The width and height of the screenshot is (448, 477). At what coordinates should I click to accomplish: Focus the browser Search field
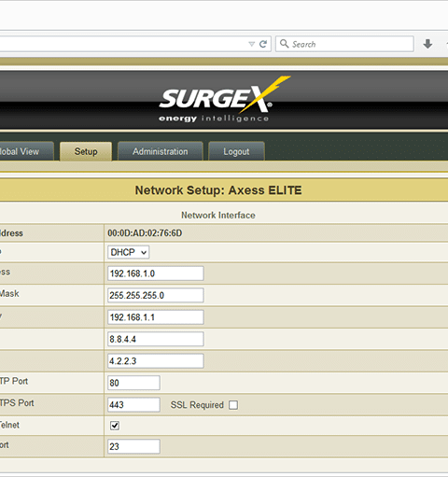point(344,44)
